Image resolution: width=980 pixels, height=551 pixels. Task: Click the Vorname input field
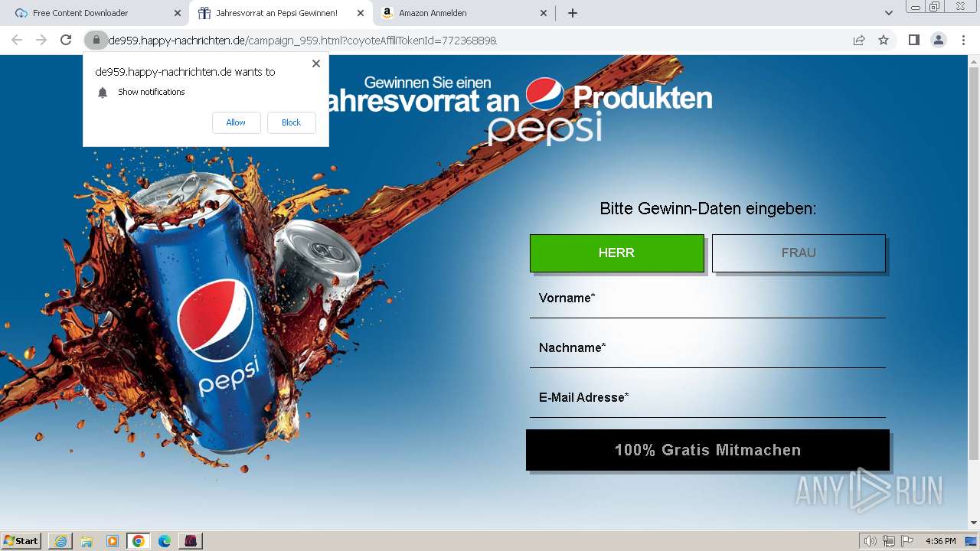coord(707,298)
